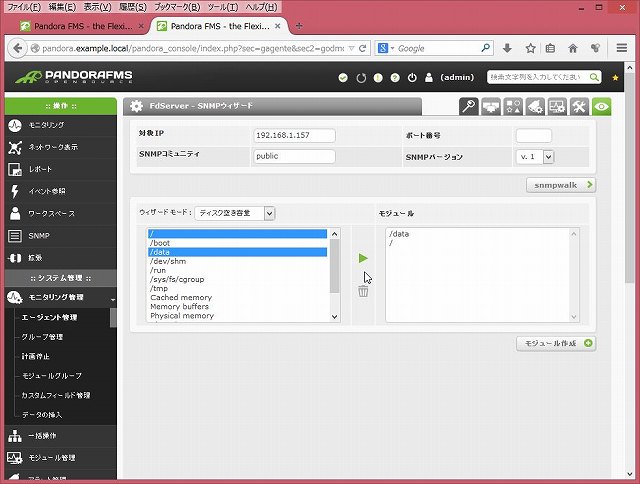Click the create module button
Screen dimensions: 640x484
click(x=556, y=344)
